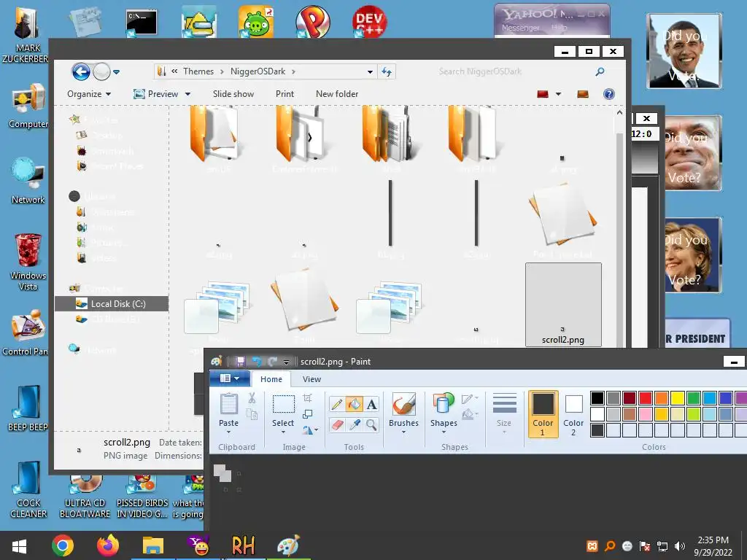747x560 pixels.
Task: Open the Messenger menu in Yahoo window
Action: 520,28
